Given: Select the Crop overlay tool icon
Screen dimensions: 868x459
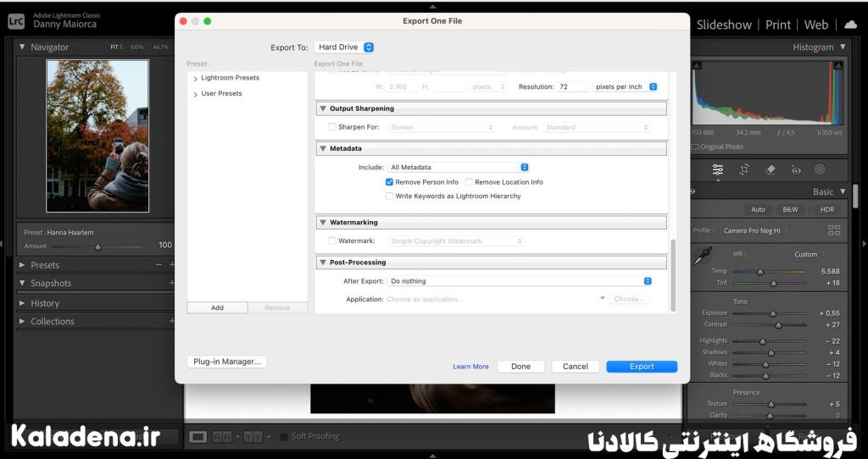Looking at the screenshot, I should (744, 169).
